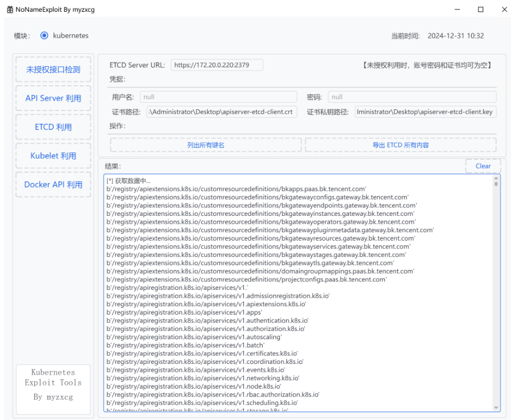This screenshot has height=420, width=511.
Task: Switch to API Server 利用 tab
Action: coord(53,98)
